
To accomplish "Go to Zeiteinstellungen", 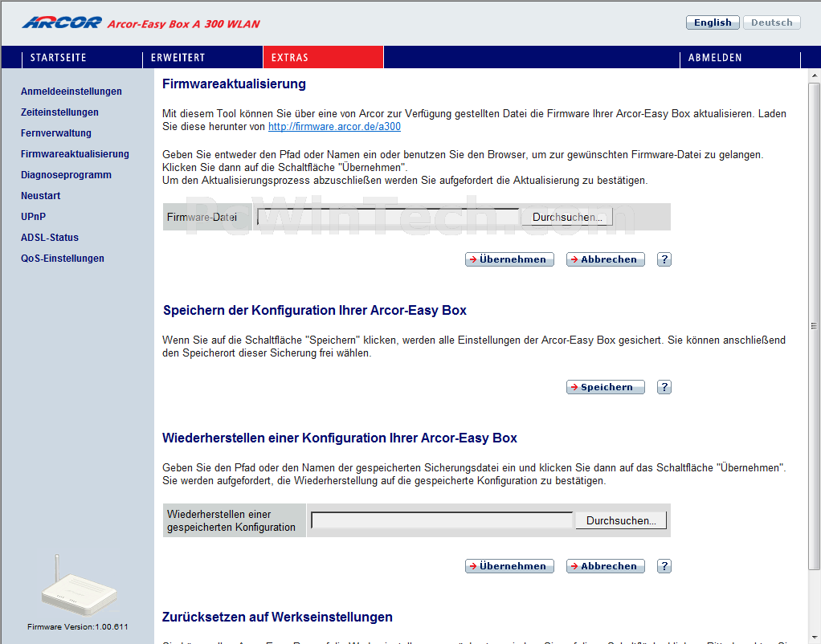I will [59, 112].
